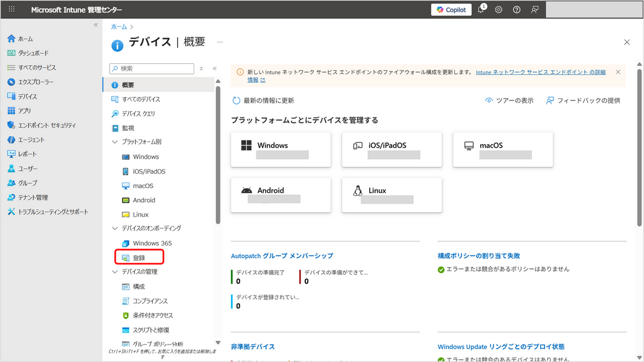The height and width of the screenshot is (362, 644).
Task: Collapse the プラットフォーム別 section
Action: [x=114, y=142]
